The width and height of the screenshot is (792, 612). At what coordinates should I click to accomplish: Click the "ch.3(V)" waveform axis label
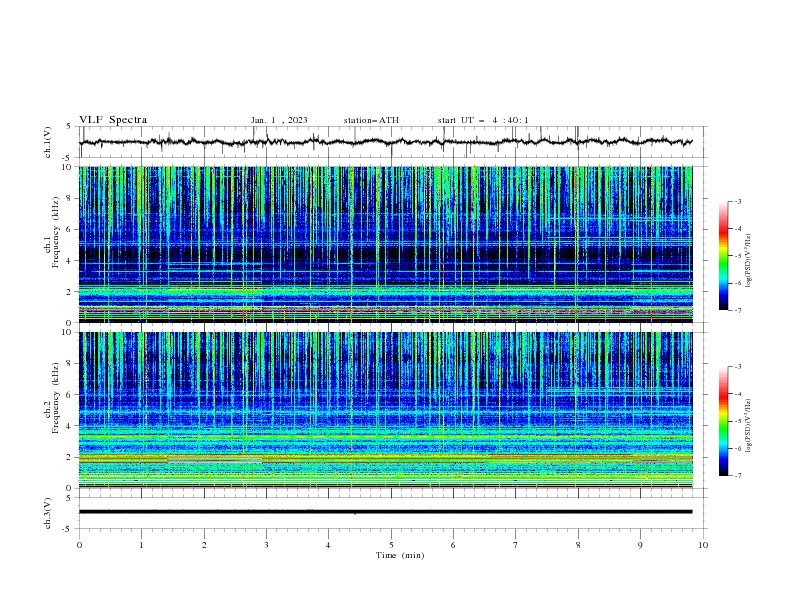pyautogui.click(x=48, y=513)
